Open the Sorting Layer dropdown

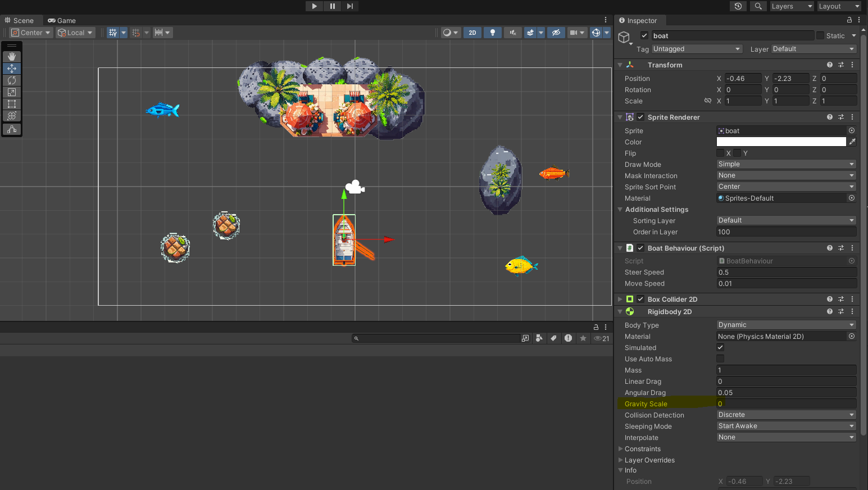coord(785,220)
